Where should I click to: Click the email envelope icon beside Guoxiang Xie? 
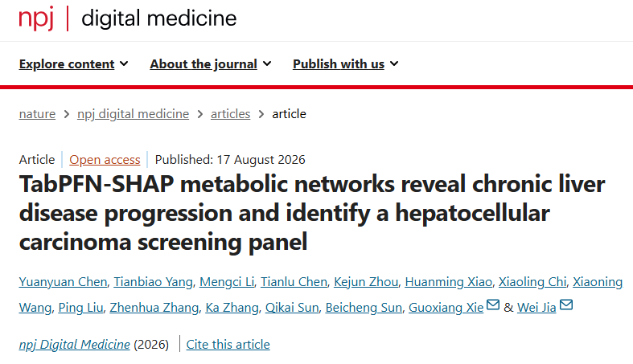click(x=493, y=305)
